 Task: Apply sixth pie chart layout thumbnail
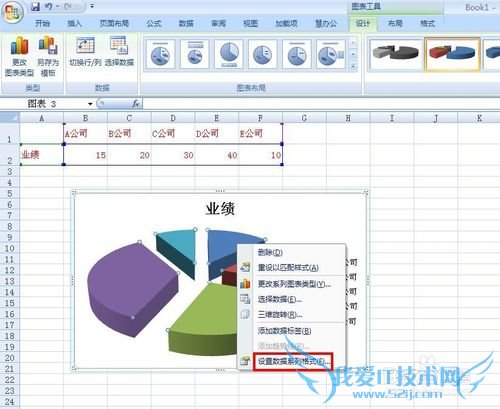pos(331,54)
